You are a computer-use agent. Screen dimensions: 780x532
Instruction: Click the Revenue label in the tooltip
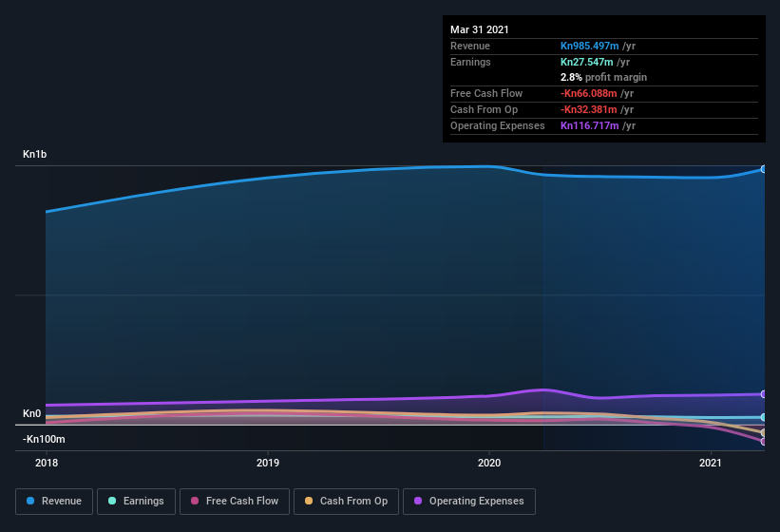470,46
